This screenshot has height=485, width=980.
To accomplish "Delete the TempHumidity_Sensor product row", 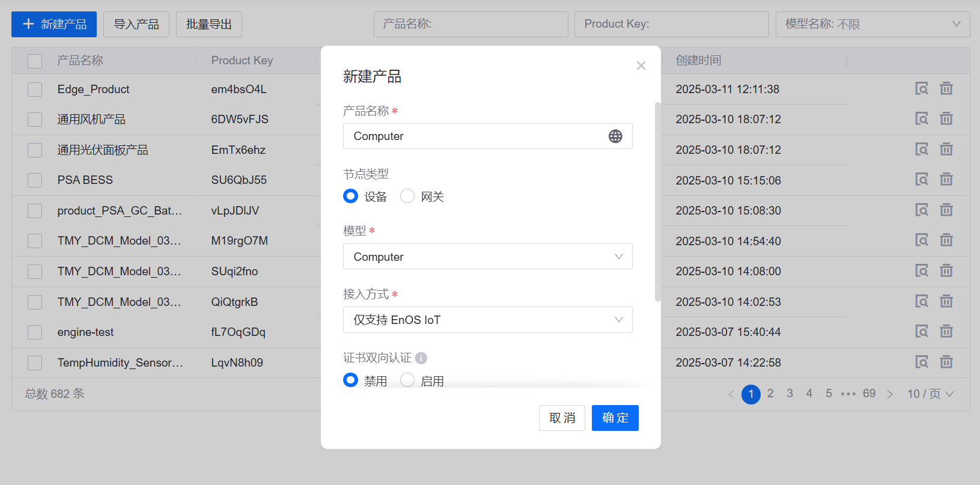I will click(x=946, y=362).
